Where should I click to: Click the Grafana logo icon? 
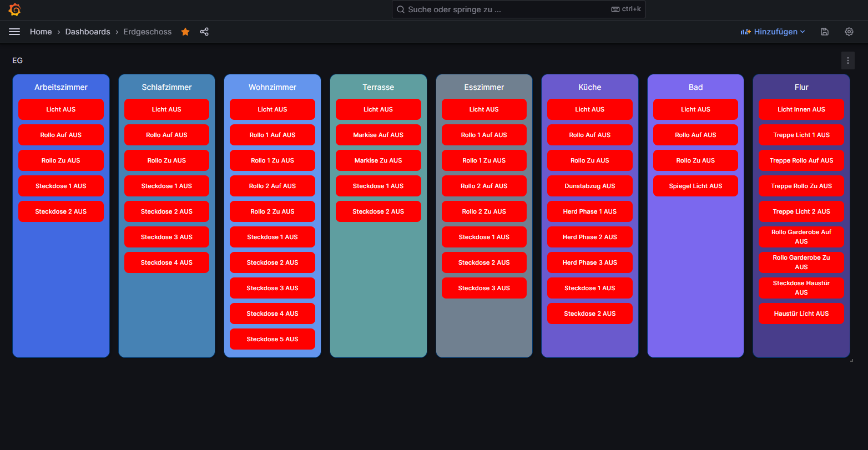pos(15,10)
